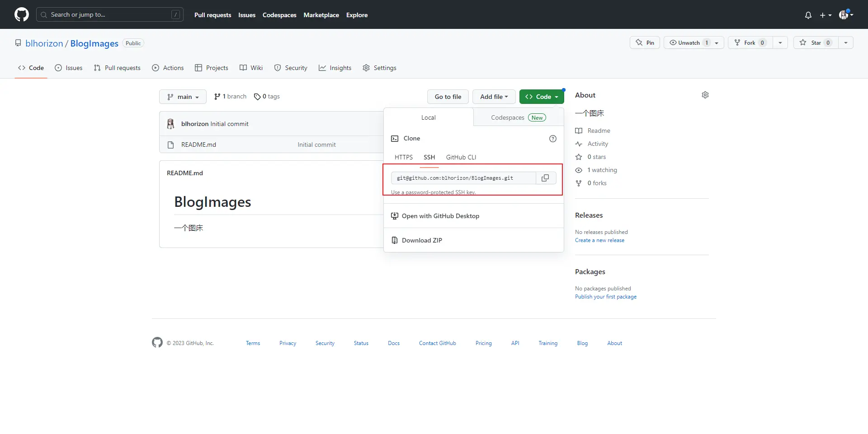
Task: Click the blhorizon commit author avatar
Action: 170,124
